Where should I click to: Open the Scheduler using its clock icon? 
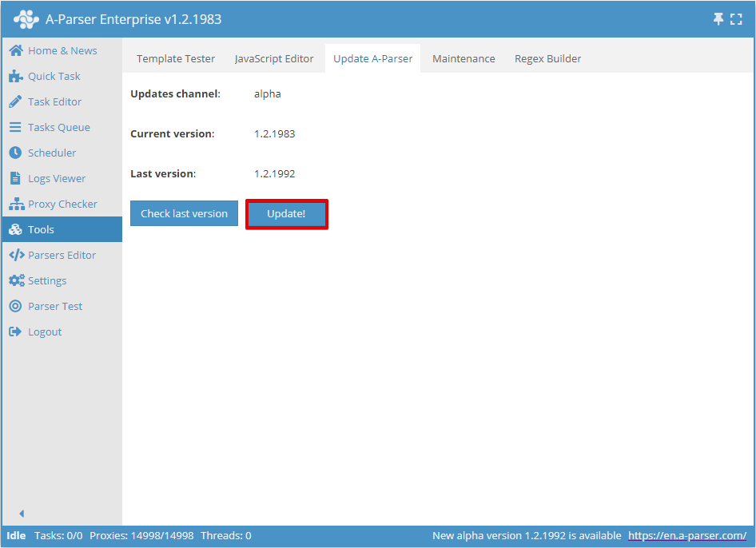(16, 153)
